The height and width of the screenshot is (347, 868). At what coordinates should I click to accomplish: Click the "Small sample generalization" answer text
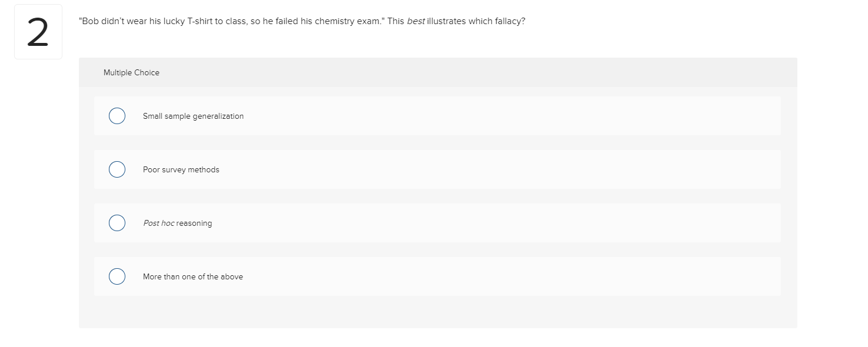click(193, 116)
